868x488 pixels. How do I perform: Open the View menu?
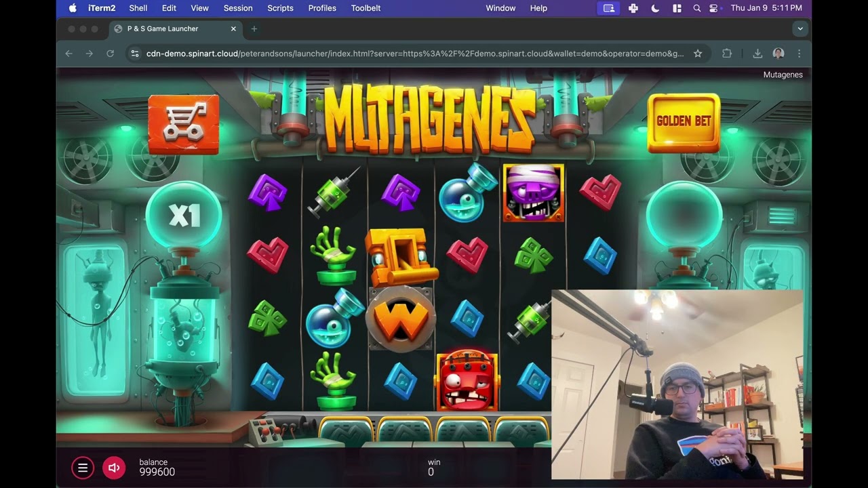pyautogui.click(x=199, y=8)
